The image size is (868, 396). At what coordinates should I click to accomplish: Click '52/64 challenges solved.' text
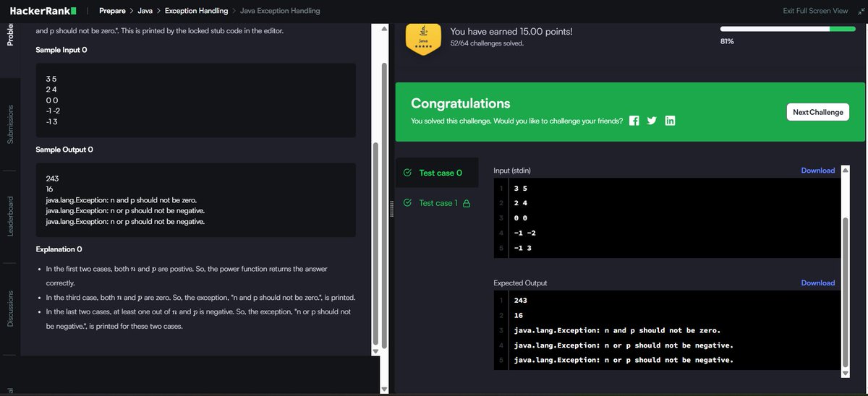(487, 43)
